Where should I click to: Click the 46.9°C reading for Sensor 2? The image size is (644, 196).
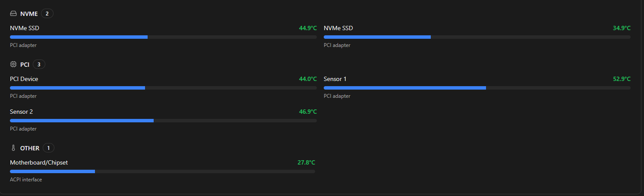(x=308, y=112)
